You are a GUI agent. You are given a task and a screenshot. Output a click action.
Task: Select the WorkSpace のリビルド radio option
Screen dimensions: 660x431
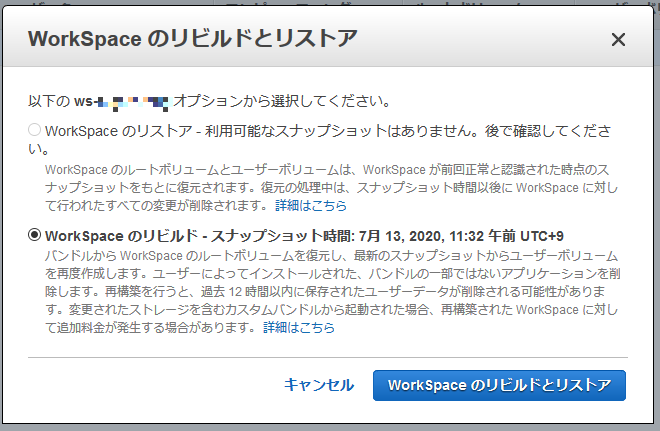coord(35,235)
